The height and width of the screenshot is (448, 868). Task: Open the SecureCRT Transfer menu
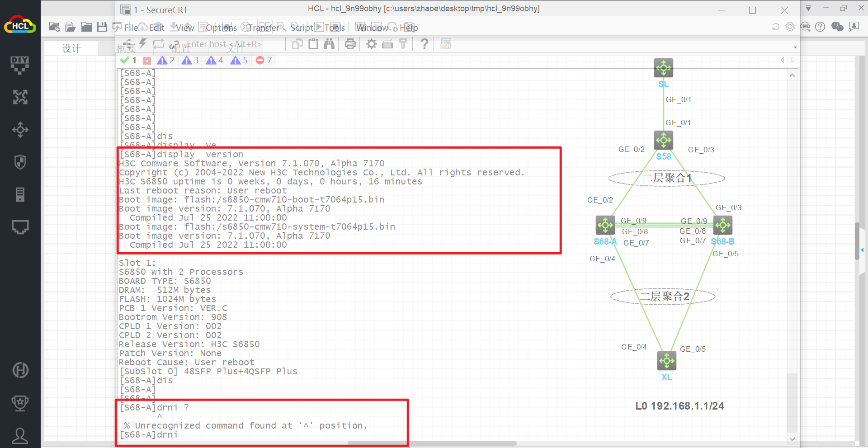(264, 28)
